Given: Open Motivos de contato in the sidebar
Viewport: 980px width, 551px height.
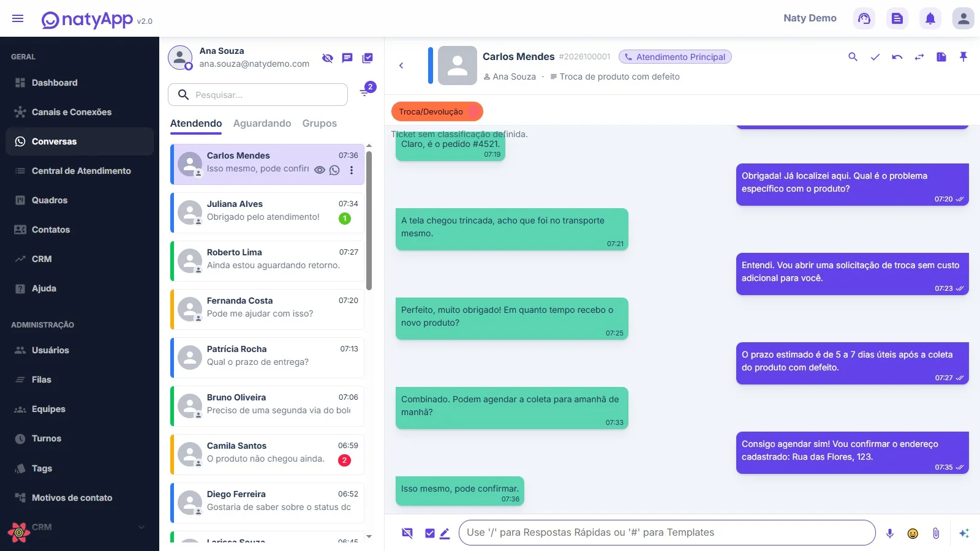Looking at the screenshot, I should [80, 498].
